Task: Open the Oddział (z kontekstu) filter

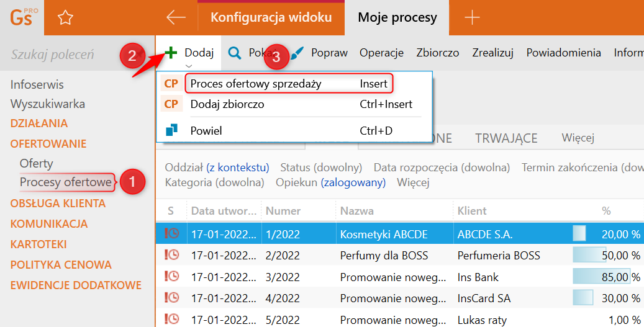Action: [x=217, y=168]
